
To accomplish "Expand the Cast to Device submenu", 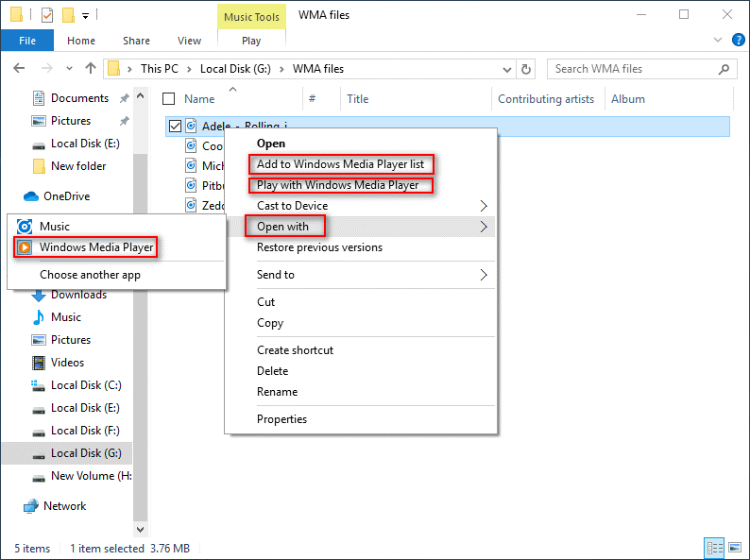I will pyautogui.click(x=361, y=206).
